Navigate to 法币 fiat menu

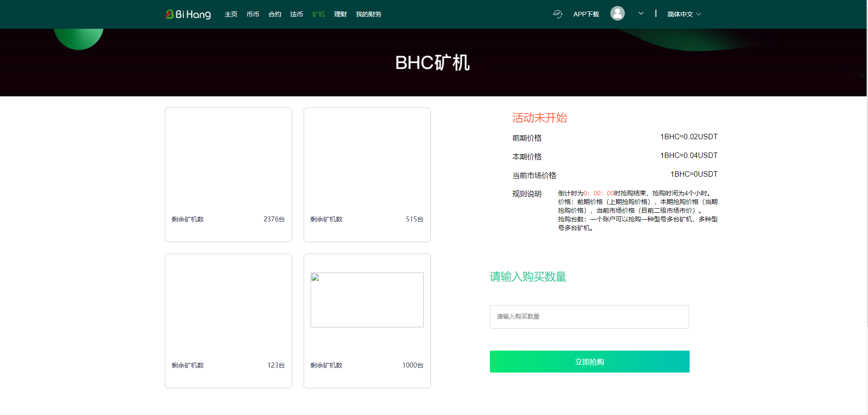(296, 14)
